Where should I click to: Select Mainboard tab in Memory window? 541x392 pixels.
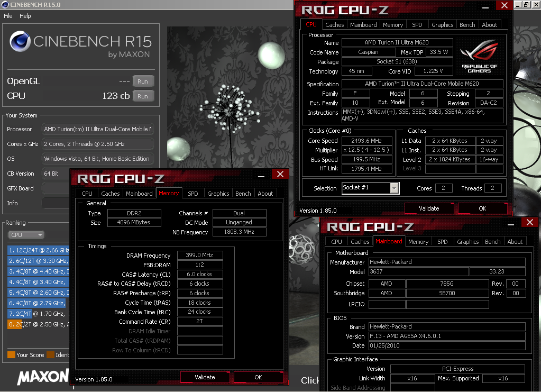point(139,194)
